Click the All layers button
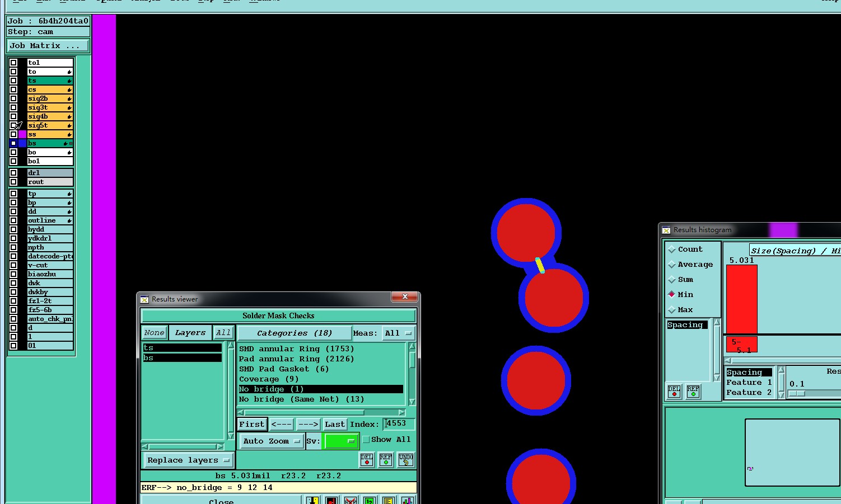The width and height of the screenshot is (841, 504). (223, 332)
